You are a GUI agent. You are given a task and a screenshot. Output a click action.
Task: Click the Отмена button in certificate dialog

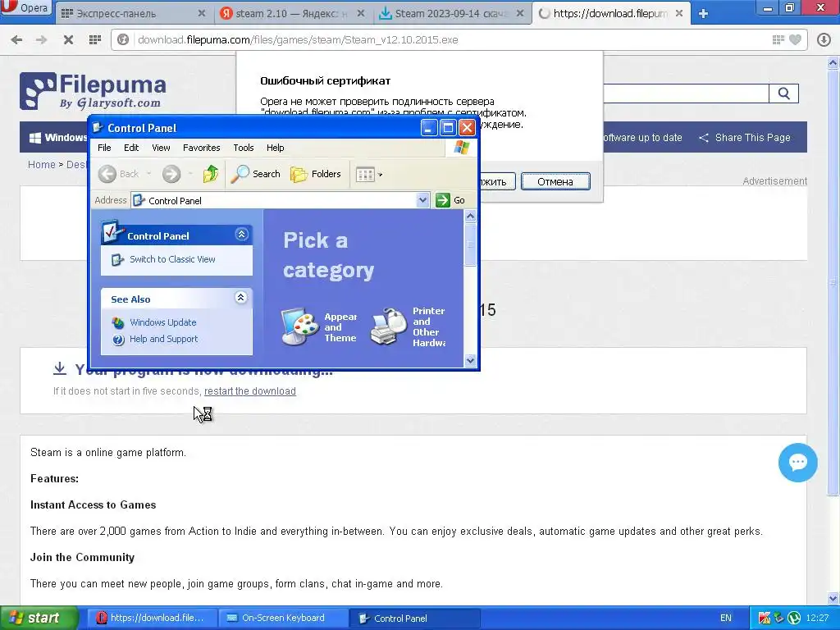[x=555, y=181]
